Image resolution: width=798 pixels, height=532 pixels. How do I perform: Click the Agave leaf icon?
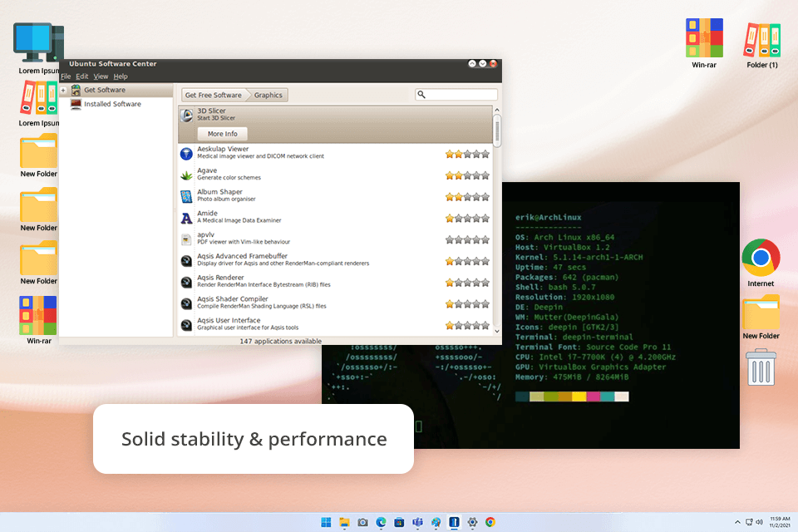point(187,175)
